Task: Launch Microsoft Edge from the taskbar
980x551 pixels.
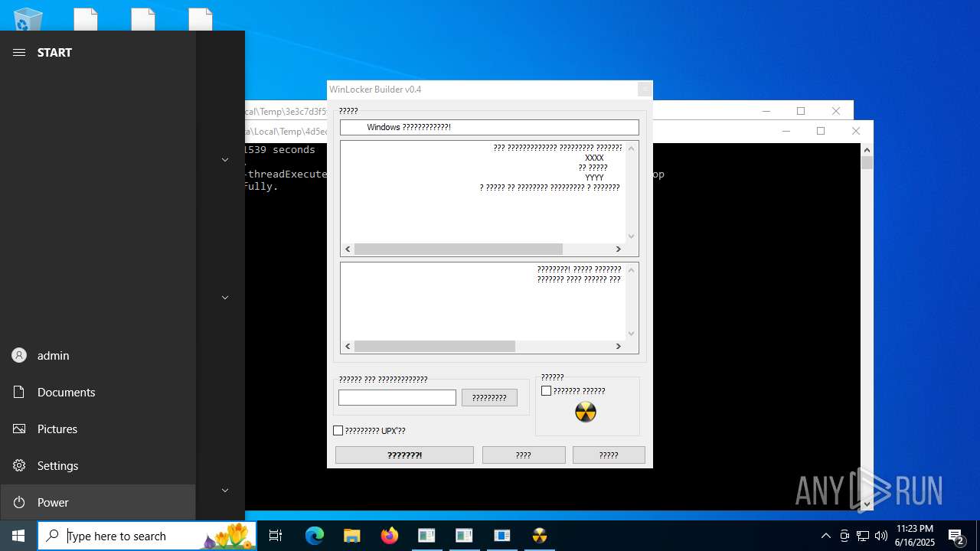Action: [315, 536]
